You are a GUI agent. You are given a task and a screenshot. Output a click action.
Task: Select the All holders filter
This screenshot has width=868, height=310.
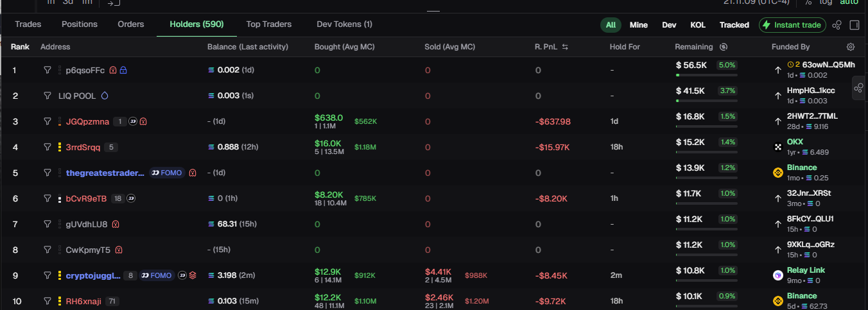click(611, 25)
